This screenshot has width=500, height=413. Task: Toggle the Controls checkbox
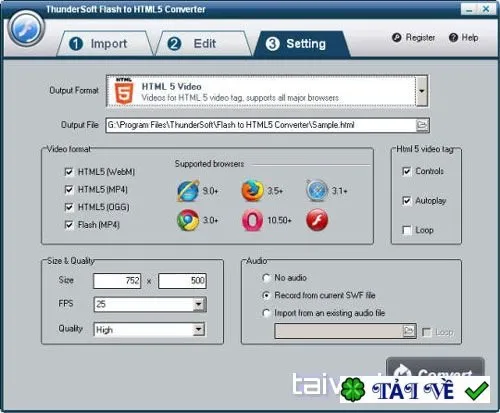[407, 171]
